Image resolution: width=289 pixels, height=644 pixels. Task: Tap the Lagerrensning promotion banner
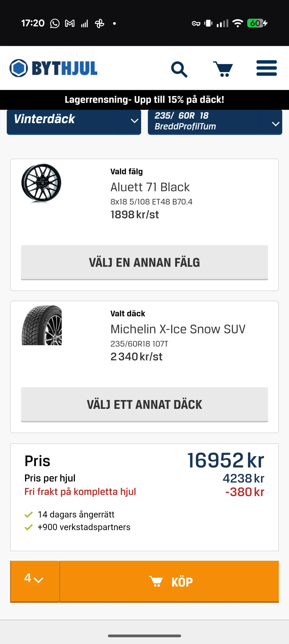[145, 100]
